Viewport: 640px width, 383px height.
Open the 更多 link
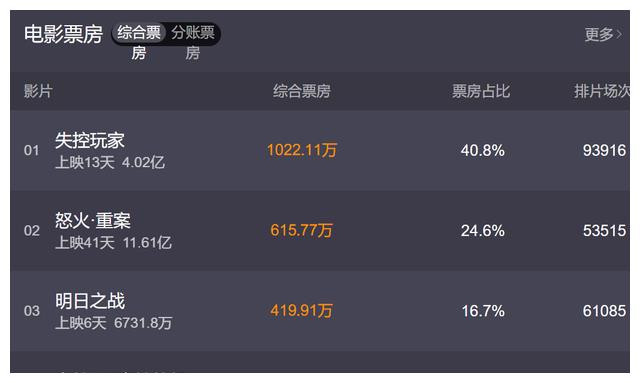click(x=599, y=34)
